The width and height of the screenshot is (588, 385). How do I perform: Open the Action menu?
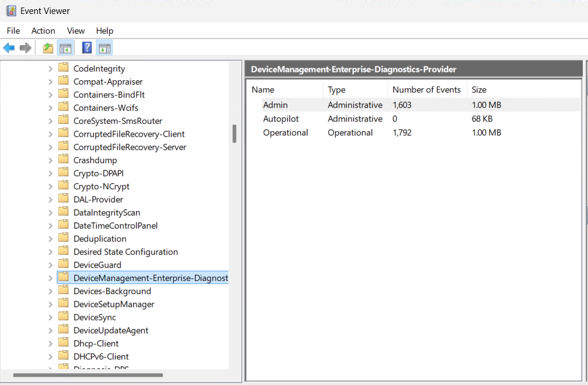click(43, 31)
